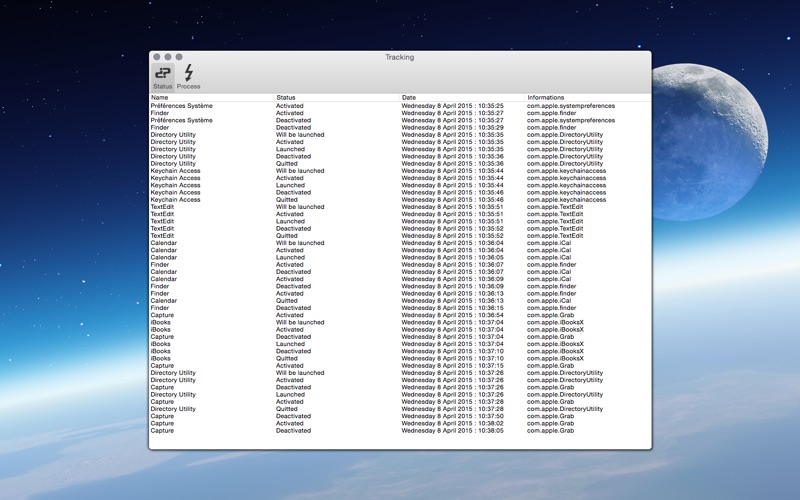The height and width of the screenshot is (500, 800).
Task: Open the Process lightning bolt icon
Action: click(x=188, y=77)
